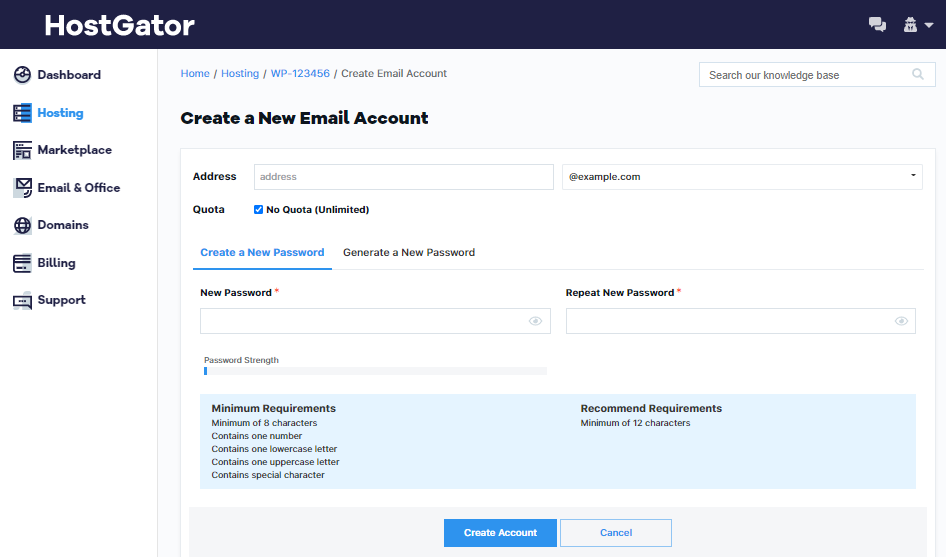Follow the Hosting breadcrumb link
The height and width of the screenshot is (557, 946).
click(x=240, y=74)
